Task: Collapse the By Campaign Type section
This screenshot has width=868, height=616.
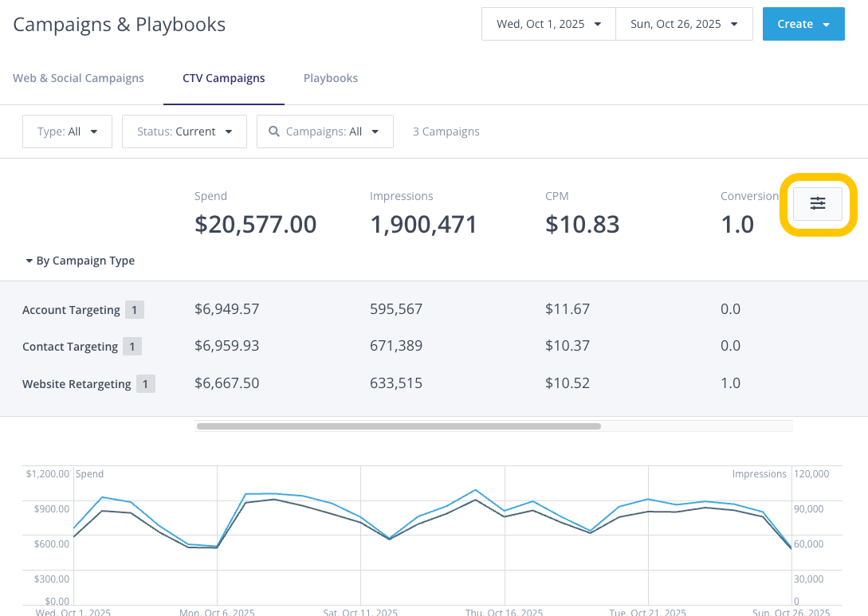Action: pos(80,261)
